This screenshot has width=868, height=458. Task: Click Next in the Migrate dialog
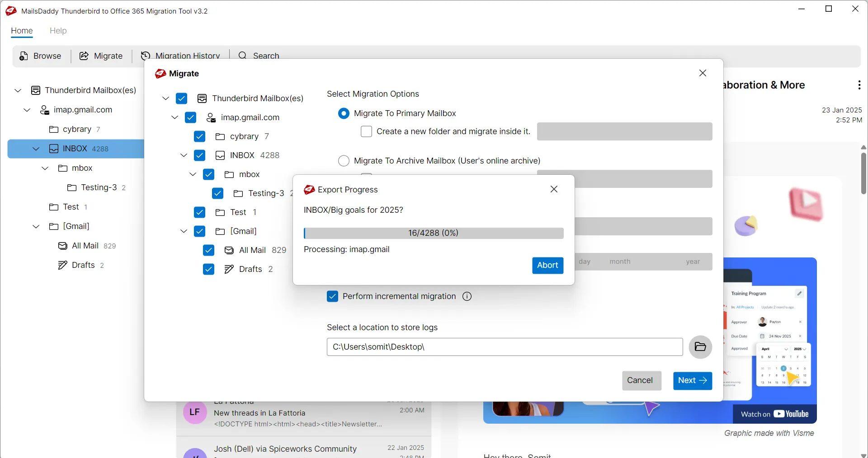692,381
